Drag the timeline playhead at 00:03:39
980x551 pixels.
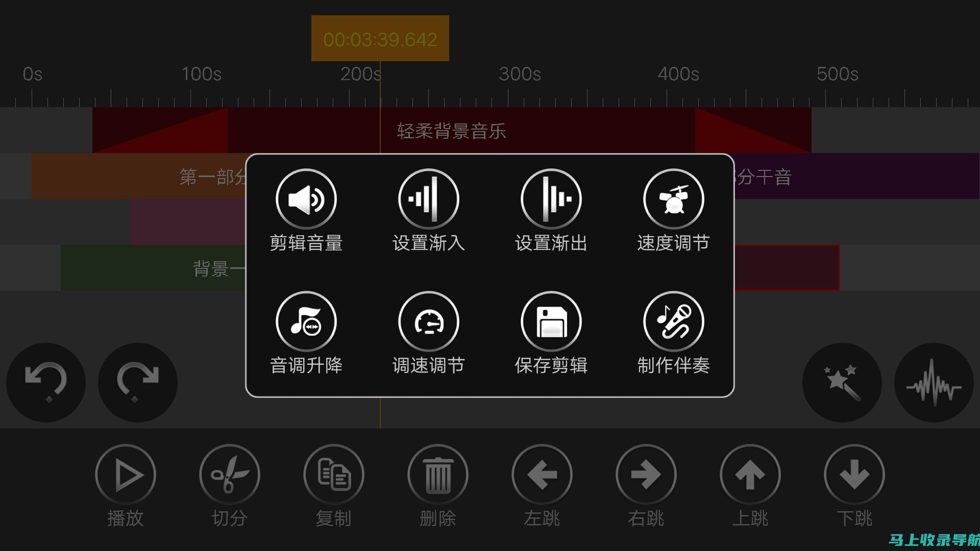tap(380, 38)
